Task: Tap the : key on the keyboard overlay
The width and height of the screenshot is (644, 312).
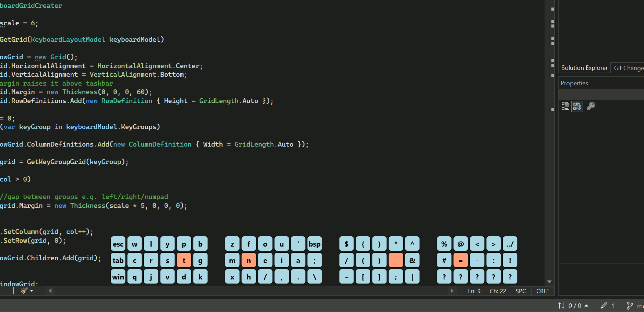Action: click(x=493, y=260)
